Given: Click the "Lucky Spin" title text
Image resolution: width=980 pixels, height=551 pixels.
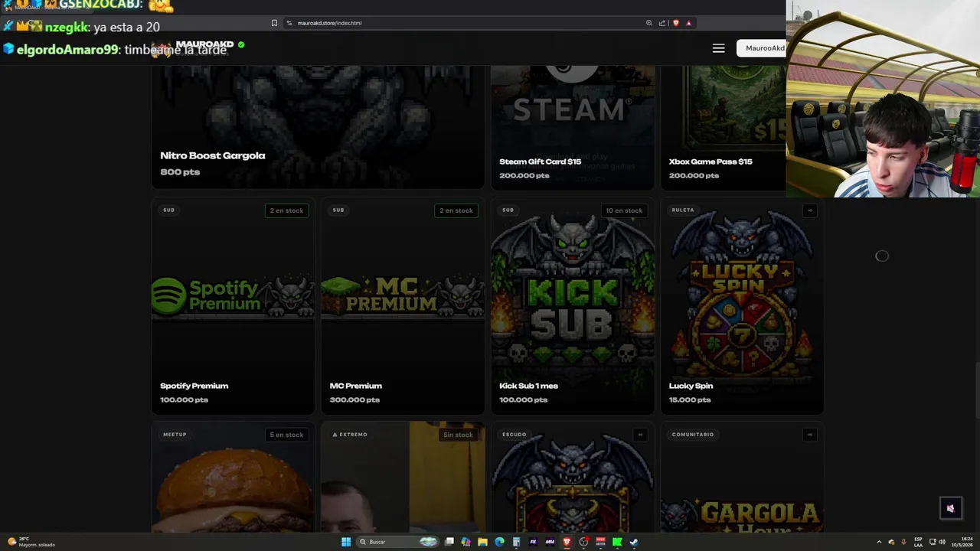Looking at the screenshot, I should pyautogui.click(x=691, y=386).
